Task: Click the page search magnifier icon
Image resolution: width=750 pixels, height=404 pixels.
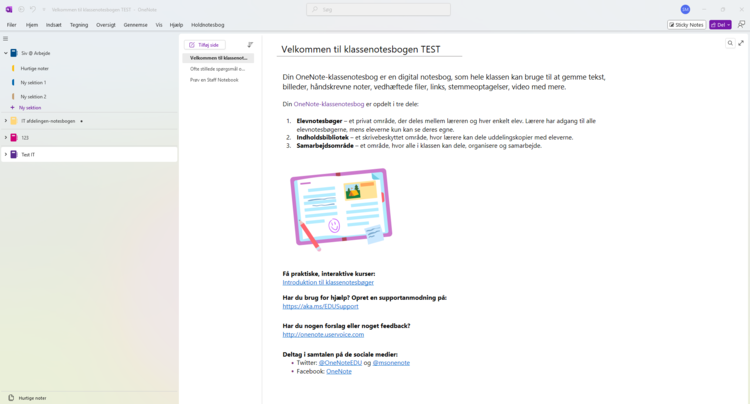Action: click(x=730, y=44)
